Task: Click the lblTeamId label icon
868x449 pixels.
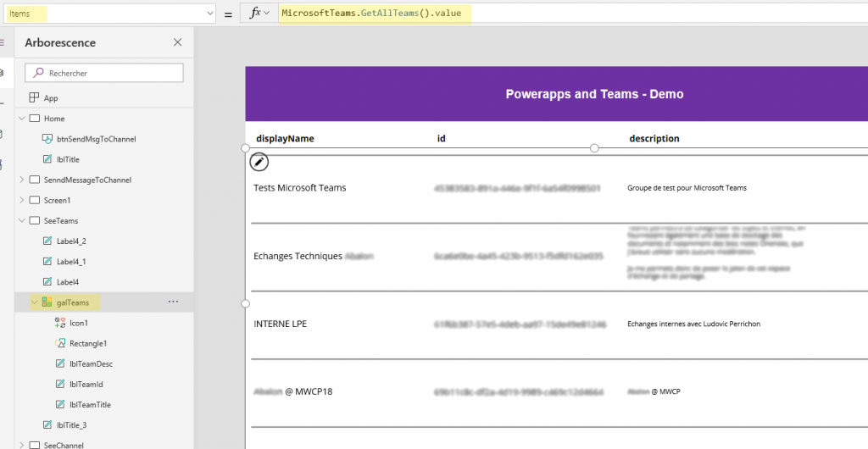Action: pos(60,385)
